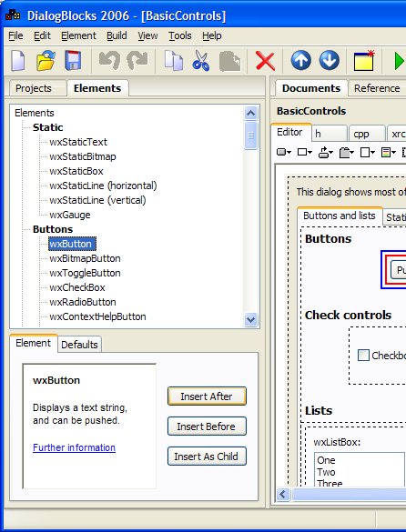Tick the Checkbox control in the dialog preview
This screenshot has height=532, width=406.
363,356
